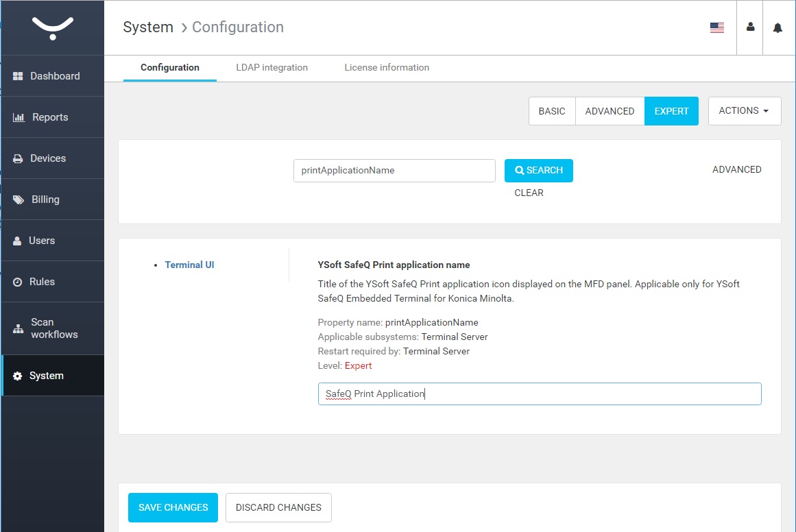796x532 pixels.
Task: Switch to LDAP integration tab
Action: click(272, 68)
